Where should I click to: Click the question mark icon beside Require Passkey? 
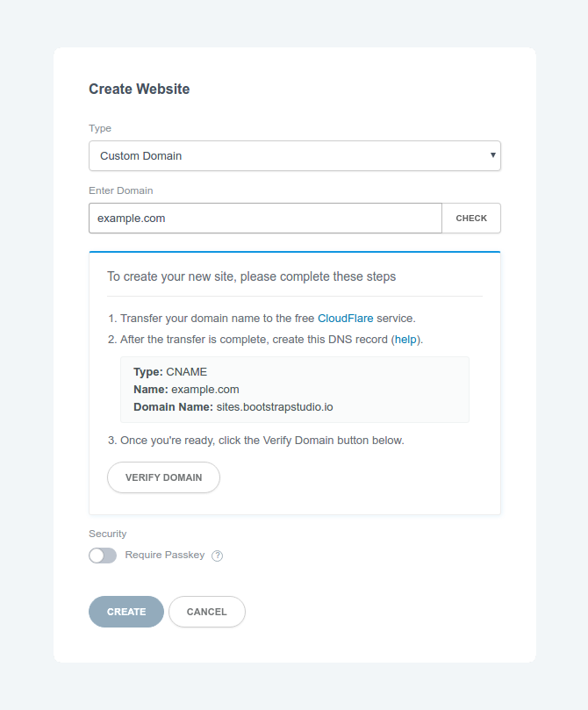pyautogui.click(x=217, y=556)
